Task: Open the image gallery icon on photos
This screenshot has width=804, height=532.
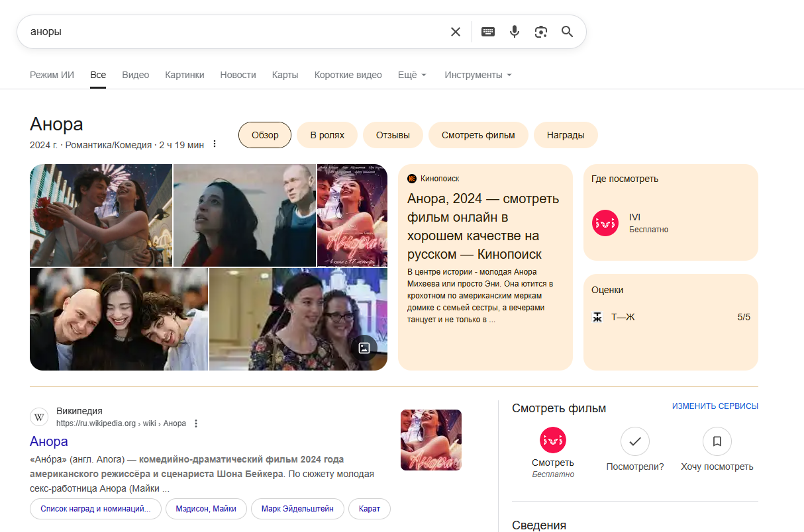Action: click(364, 348)
